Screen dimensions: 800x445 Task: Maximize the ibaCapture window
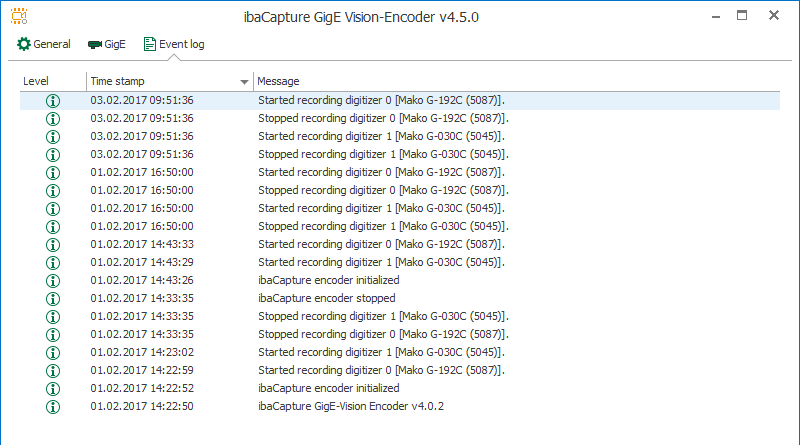pos(742,16)
